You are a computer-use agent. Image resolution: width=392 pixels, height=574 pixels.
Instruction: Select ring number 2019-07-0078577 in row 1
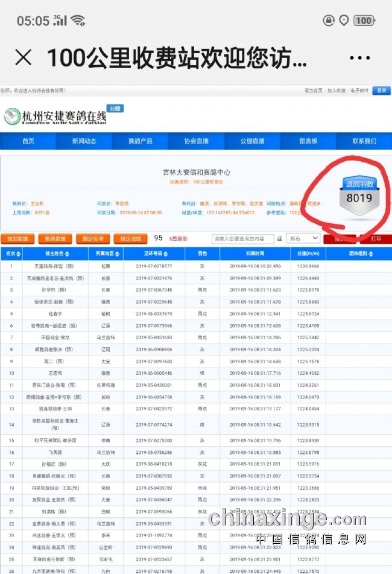click(154, 266)
